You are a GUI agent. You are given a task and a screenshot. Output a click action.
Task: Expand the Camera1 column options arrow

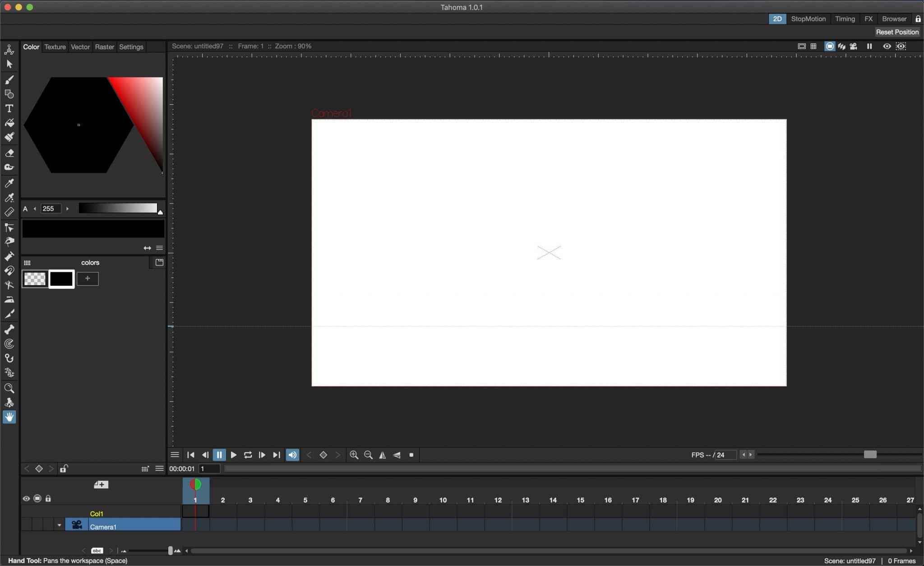coord(59,525)
